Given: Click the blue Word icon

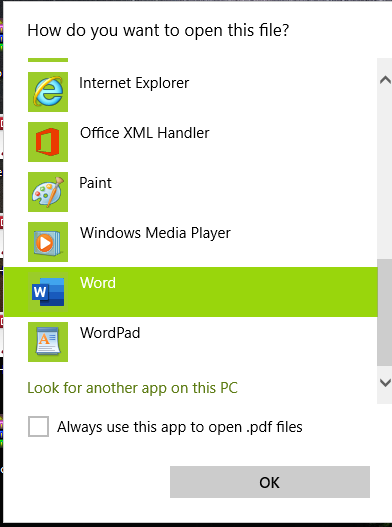Looking at the screenshot, I should (48, 292).
